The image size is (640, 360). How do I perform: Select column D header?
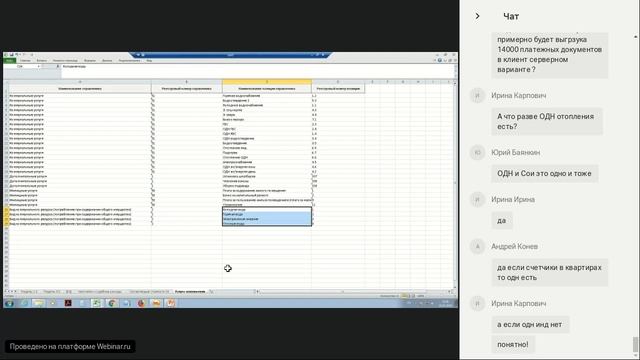tap(338, 82)
